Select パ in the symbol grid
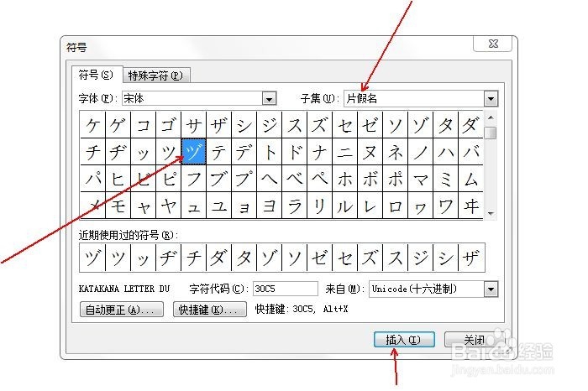588x391 pixels. (x=93, y=179)
